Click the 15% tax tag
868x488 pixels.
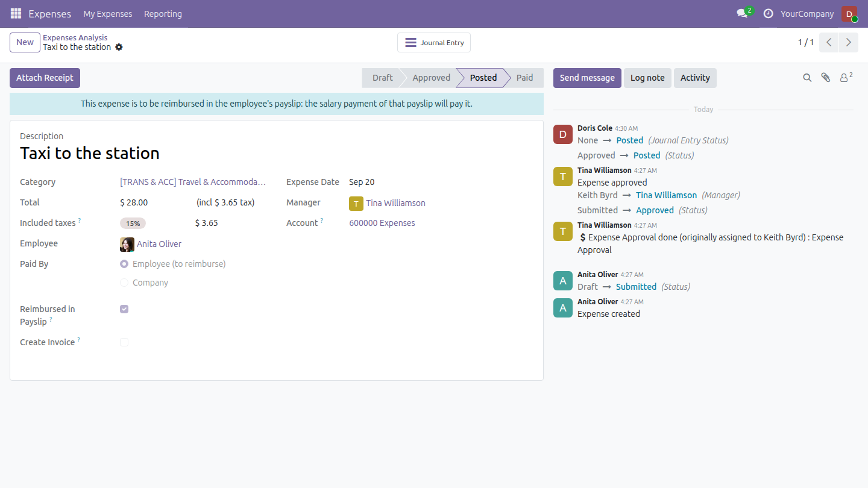(133, 224)
